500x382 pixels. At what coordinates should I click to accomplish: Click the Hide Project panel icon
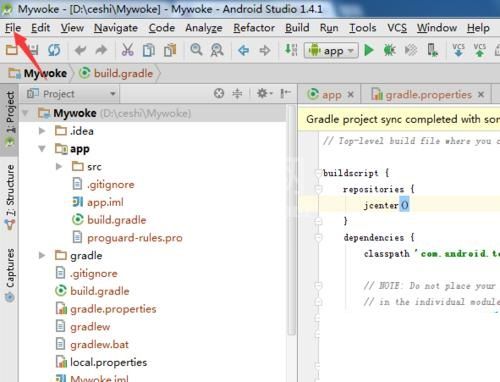coord(285,94)
